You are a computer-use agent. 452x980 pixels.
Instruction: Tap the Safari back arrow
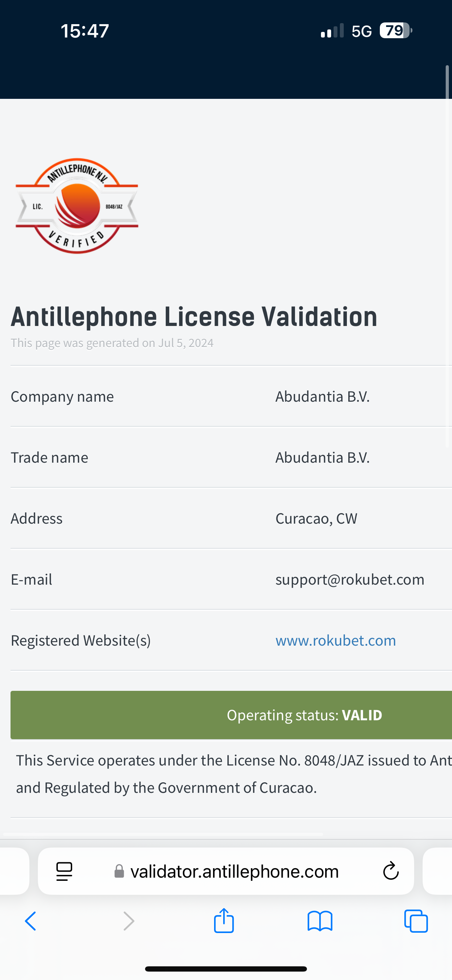point(30,921)
